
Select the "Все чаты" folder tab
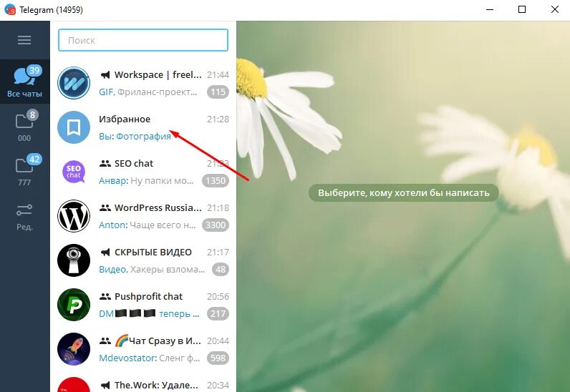[25, 82]
